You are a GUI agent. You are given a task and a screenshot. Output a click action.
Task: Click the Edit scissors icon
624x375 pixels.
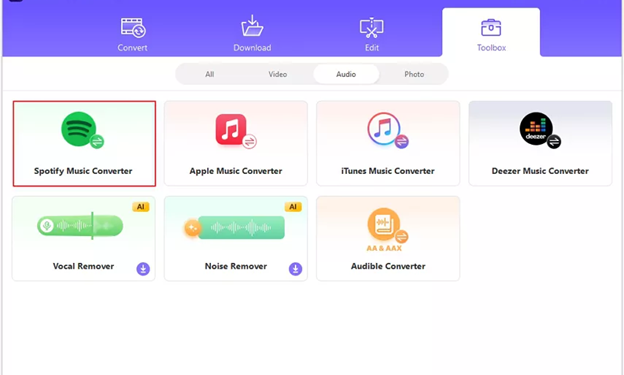[372, 27]
